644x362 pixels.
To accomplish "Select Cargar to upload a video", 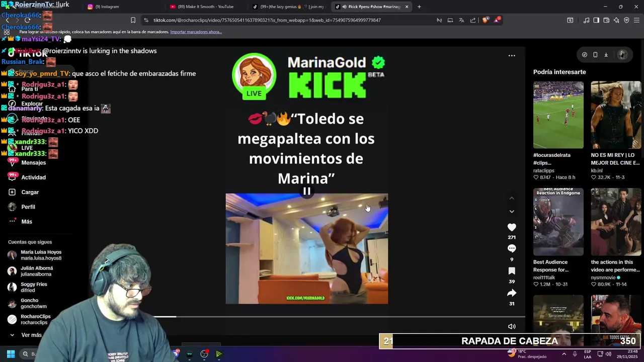I will point(30,192).
